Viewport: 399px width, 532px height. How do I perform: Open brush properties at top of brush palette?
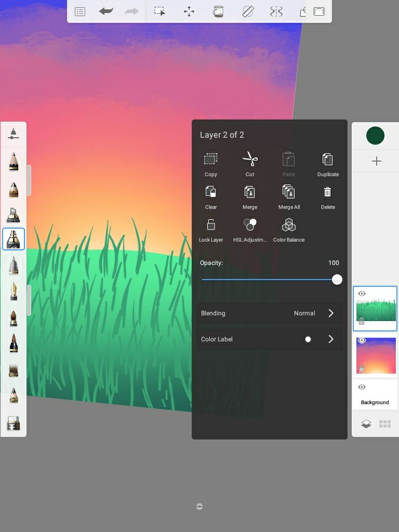(13, 134)
